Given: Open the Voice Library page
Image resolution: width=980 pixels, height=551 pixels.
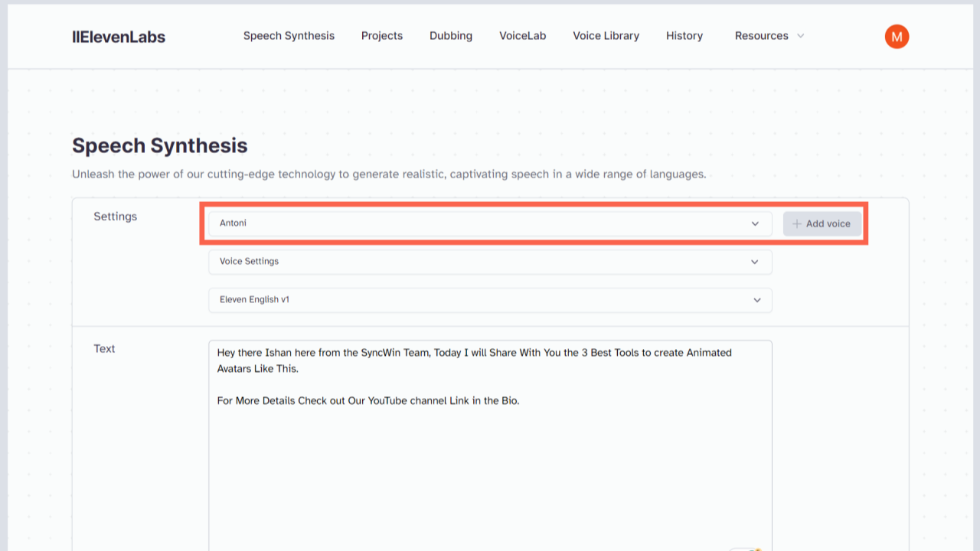Looking at the screenshot, I should click(x=606, y=36).
